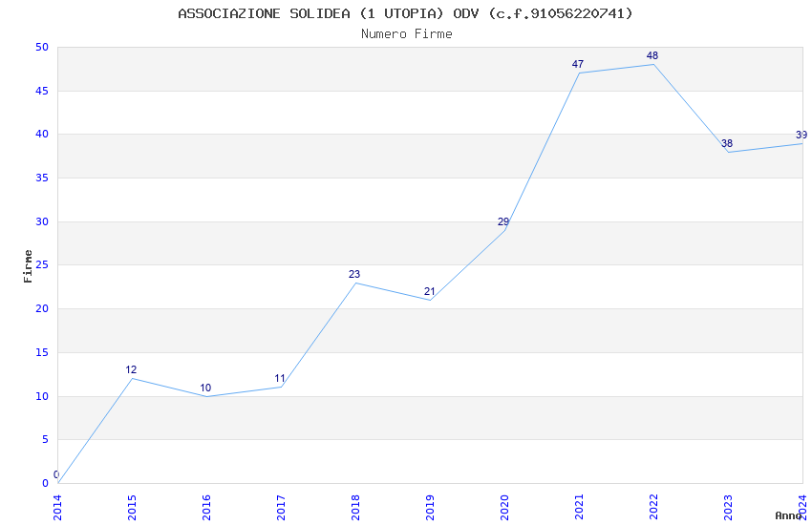Select data point labeled 21 for 2019
This screenshot has height=525, width=812.
[429, 292]
